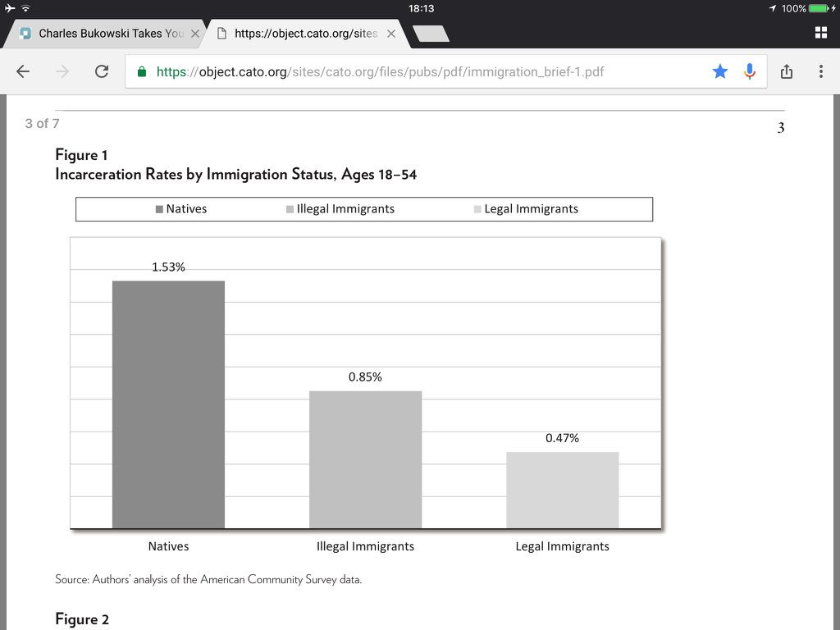Click the Natives axis label
The height and width of the screenshot is (630, 840).
(168, 546)
